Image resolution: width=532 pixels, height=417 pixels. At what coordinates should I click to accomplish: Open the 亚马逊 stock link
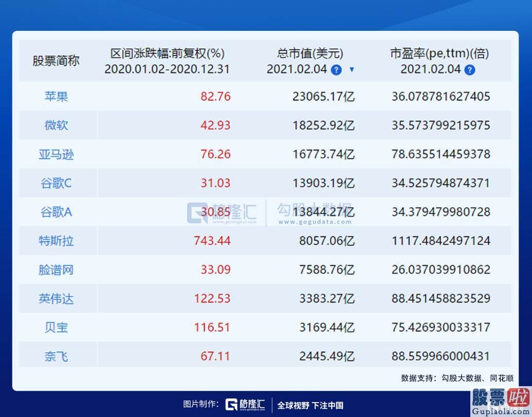click(x=56, y=154)
